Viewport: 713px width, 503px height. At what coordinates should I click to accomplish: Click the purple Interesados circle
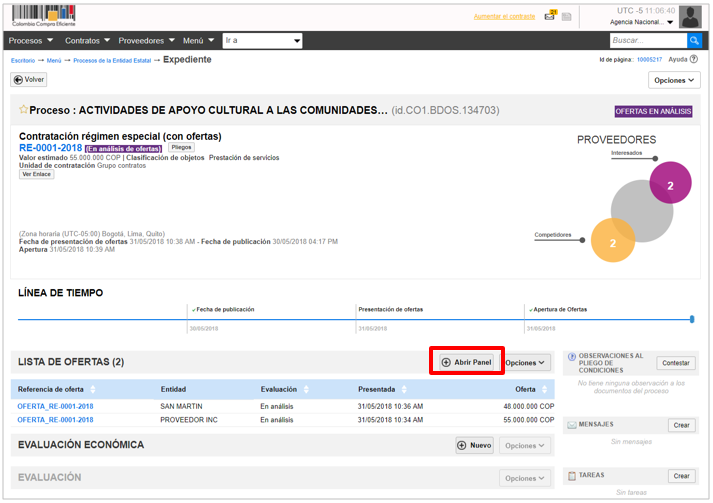pos(670,183)
